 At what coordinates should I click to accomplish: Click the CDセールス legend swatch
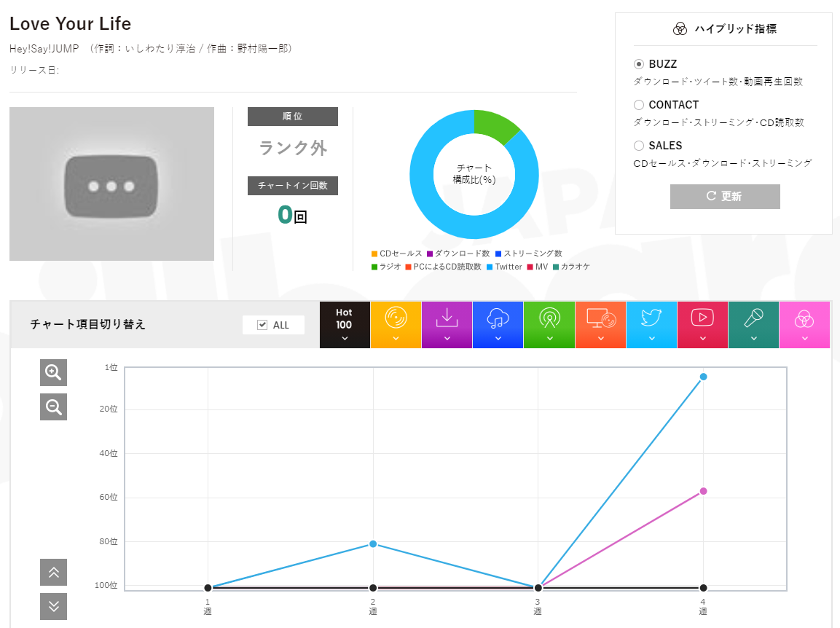pos(374,254)
